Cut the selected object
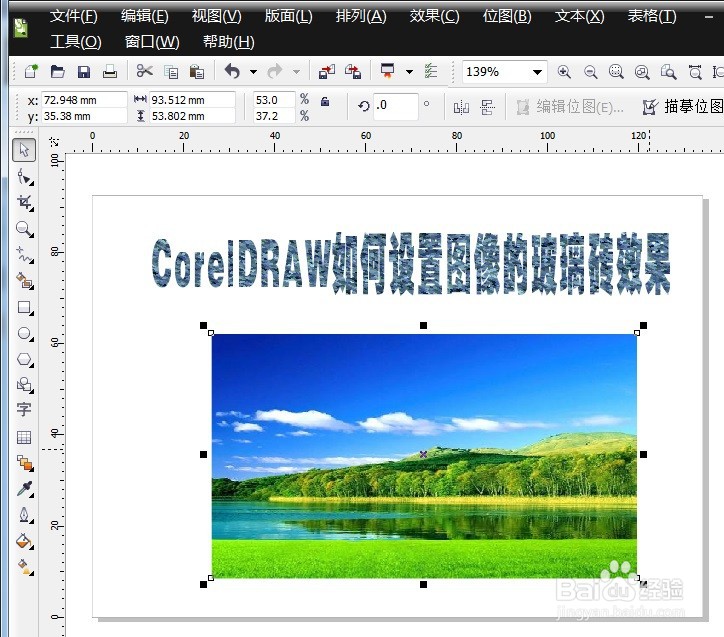The width and height of the screenshot is (724, 637). coord(145,71)
